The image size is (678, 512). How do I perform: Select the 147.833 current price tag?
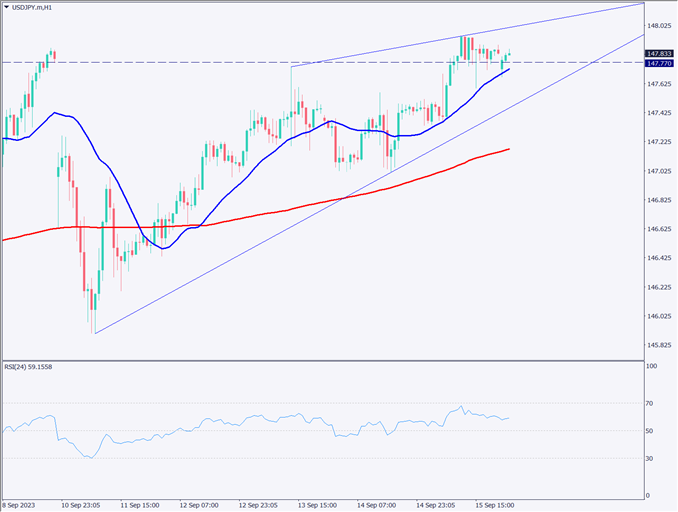(x=658, y=53)
